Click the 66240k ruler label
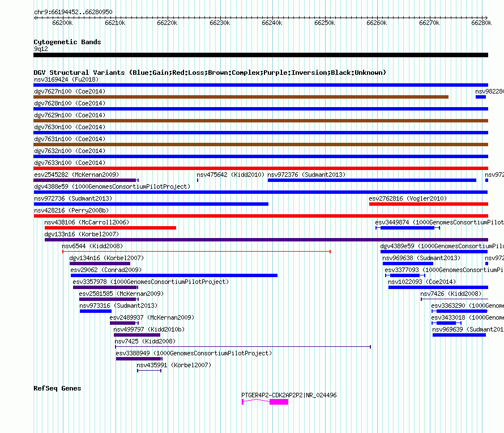The height and width of the screenshot is (433, 504). coord(272,23)
